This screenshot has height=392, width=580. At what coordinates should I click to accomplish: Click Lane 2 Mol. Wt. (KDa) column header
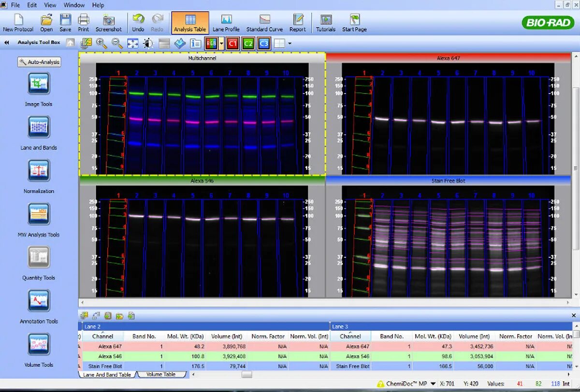click(x=186, y=336)
